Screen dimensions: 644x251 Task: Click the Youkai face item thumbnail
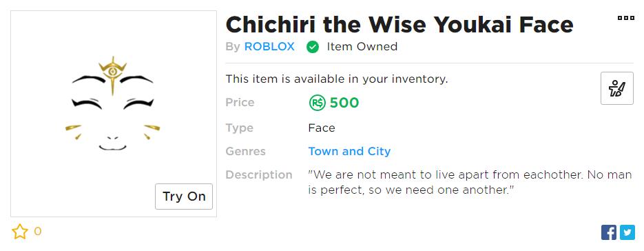[114, 114]
